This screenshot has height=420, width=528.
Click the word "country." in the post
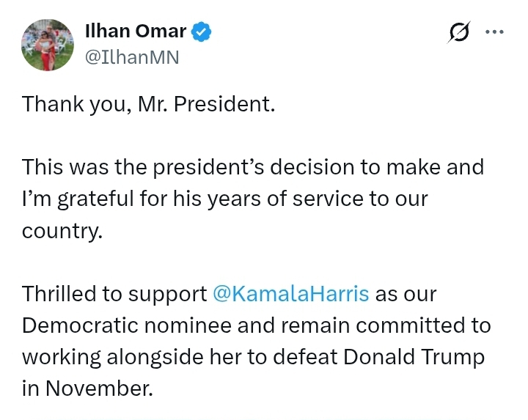tap(62, 230)
